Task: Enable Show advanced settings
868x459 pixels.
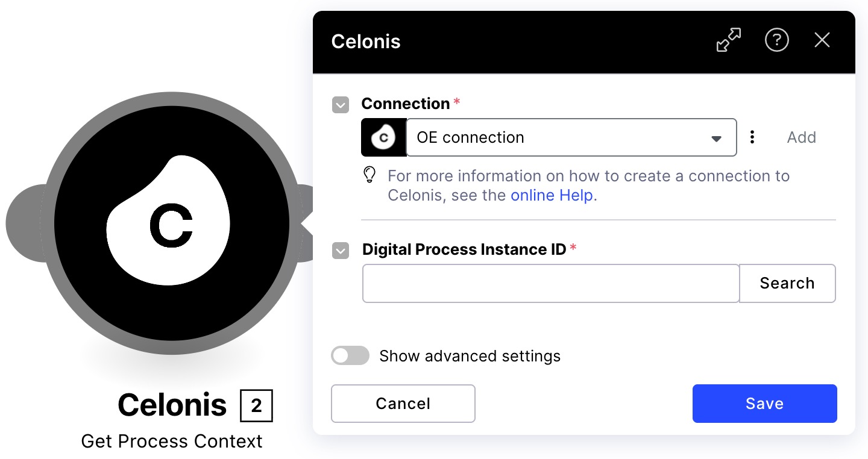Action: 350,355
